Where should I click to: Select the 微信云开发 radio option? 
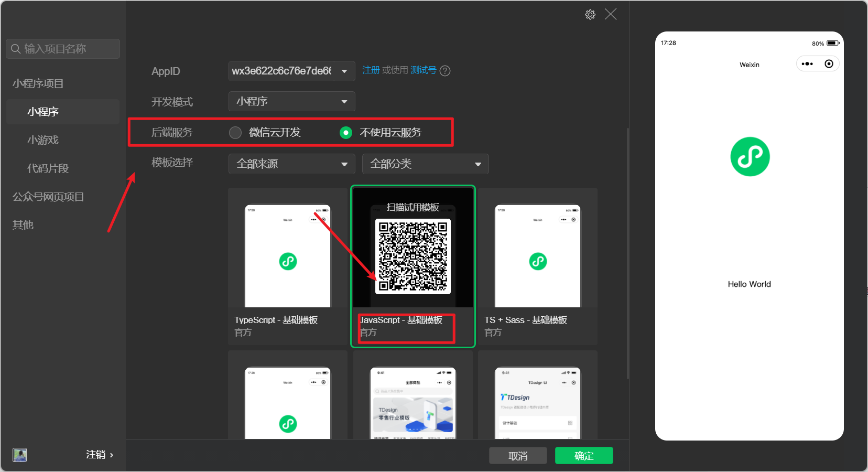[x=235, y=133]
